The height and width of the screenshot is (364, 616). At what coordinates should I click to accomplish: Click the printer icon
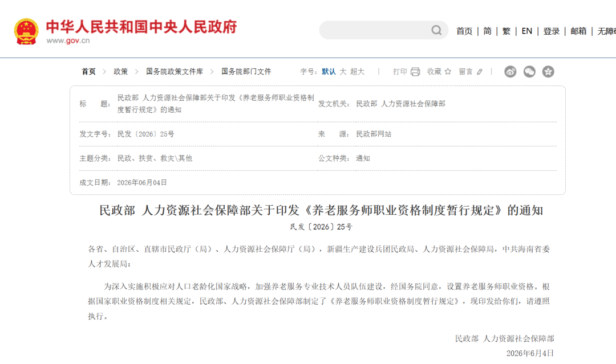(x=415, y=72)
